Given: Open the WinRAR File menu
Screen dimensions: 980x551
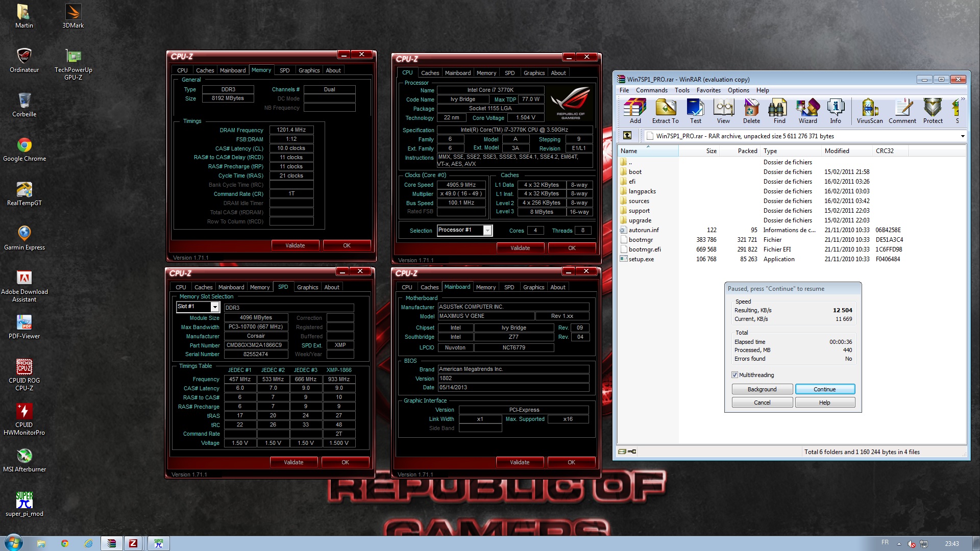Looking at the screenshot, I should [624, 90].
